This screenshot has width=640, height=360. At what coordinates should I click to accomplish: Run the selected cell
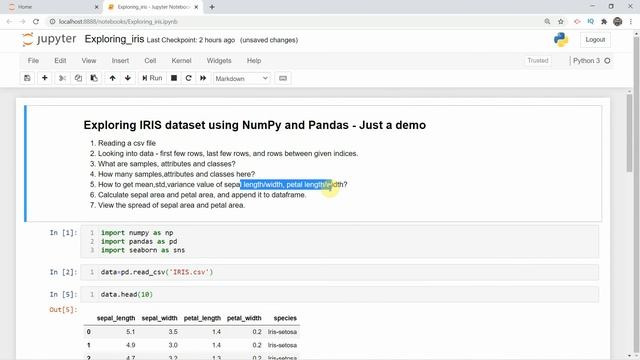coord(152,78)
